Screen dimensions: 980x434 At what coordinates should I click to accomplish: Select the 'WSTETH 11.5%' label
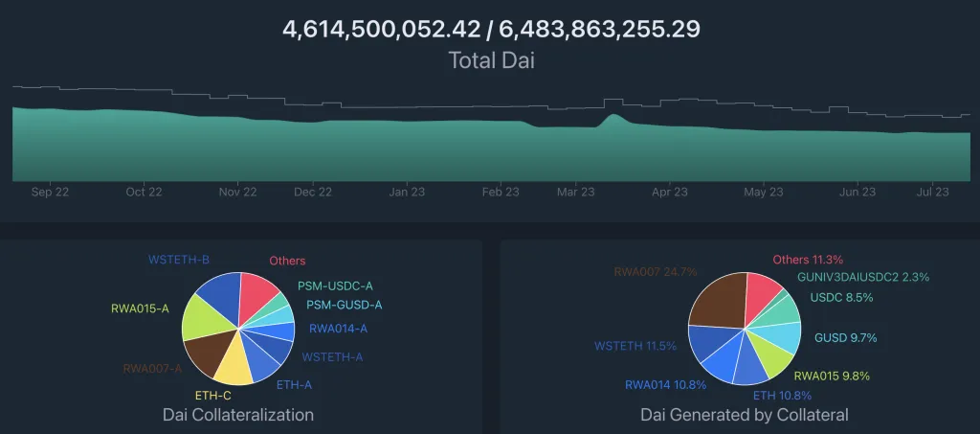click(635, 345)
